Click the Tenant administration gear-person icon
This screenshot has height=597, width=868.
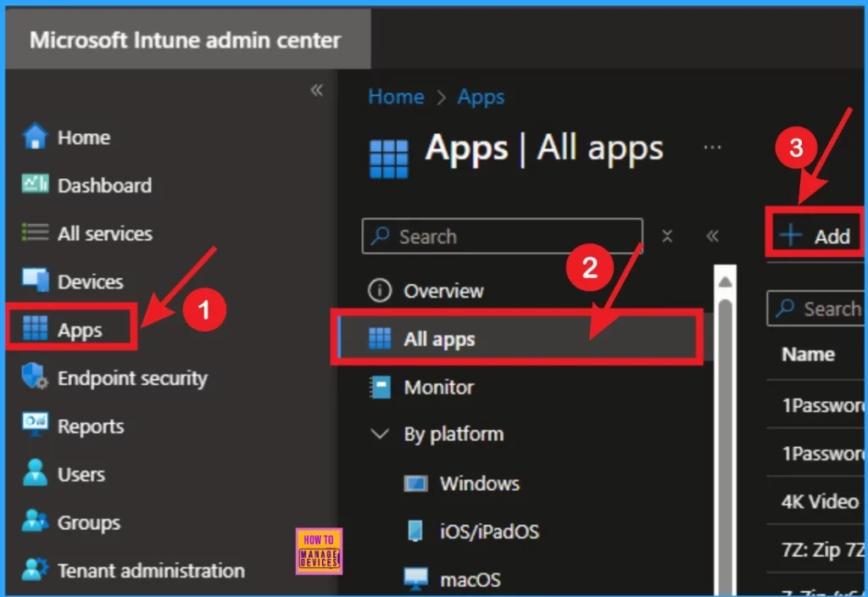point(35,569)
